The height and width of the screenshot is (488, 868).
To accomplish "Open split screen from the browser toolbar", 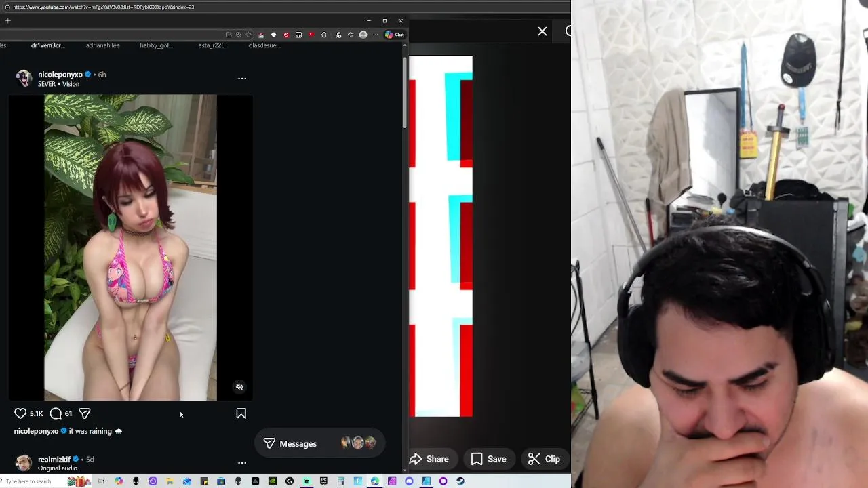I will tap(229, 35).
